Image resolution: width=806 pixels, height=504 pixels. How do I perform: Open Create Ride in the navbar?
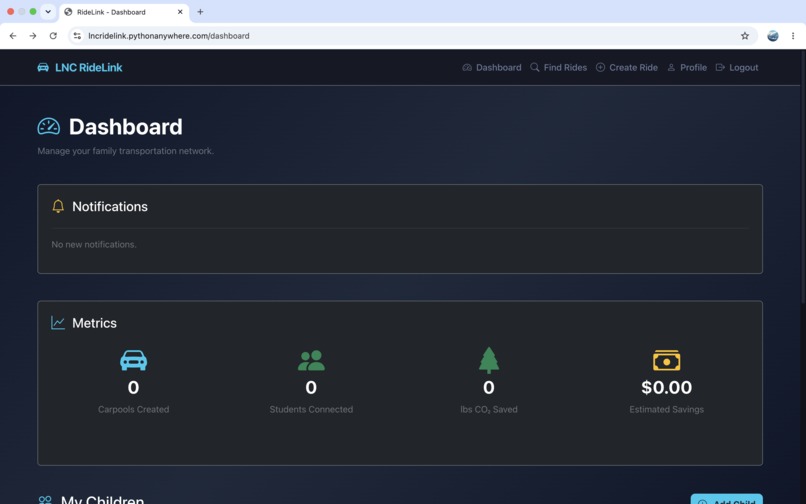627,67
